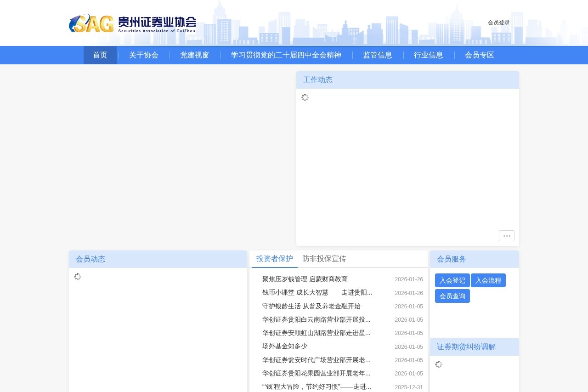The width and height of the screenshot is (588, 392).
Task: Click the 入会登记 button
Action: [452, 280]
